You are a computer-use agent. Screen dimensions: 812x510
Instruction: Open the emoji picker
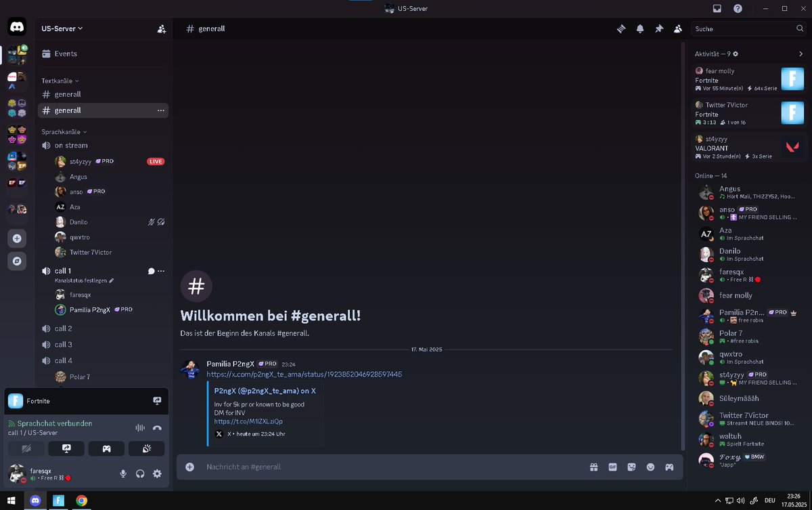coord(650,467)
